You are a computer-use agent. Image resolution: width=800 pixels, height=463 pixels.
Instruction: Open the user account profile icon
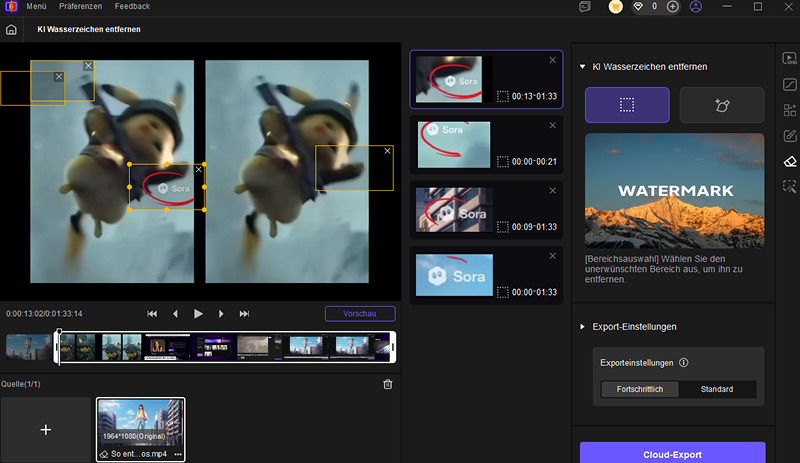[x=696, y=7]
